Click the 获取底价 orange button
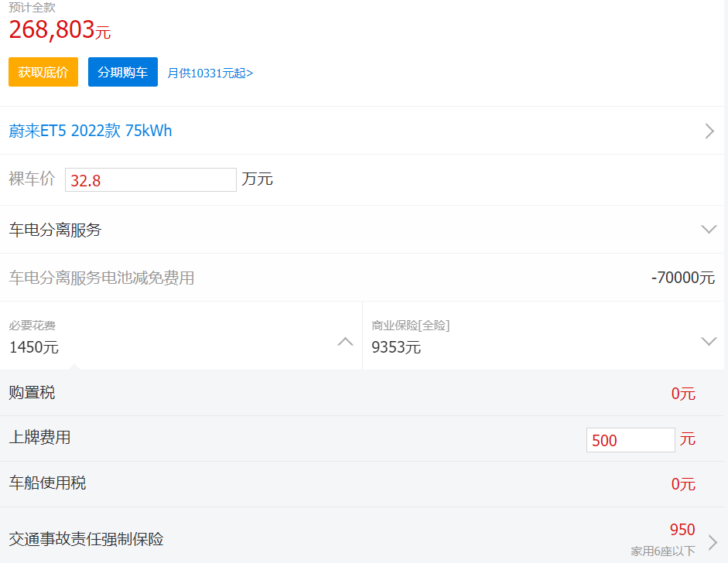The height and width of the screenshot is (563, 728). [43, 72]
